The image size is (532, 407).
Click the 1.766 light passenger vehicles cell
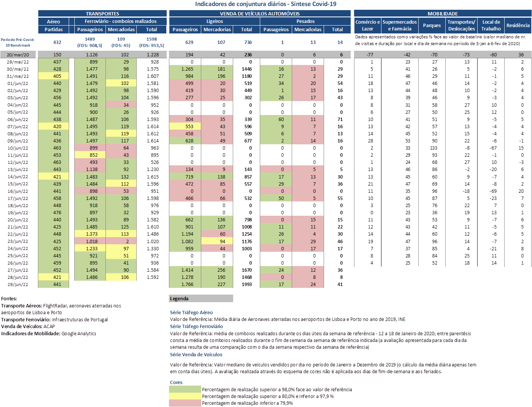[x=185, y=284]
